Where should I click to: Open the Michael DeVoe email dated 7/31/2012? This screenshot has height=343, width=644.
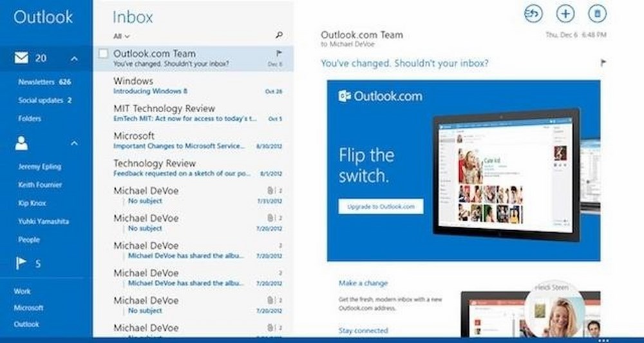point(193,195)
